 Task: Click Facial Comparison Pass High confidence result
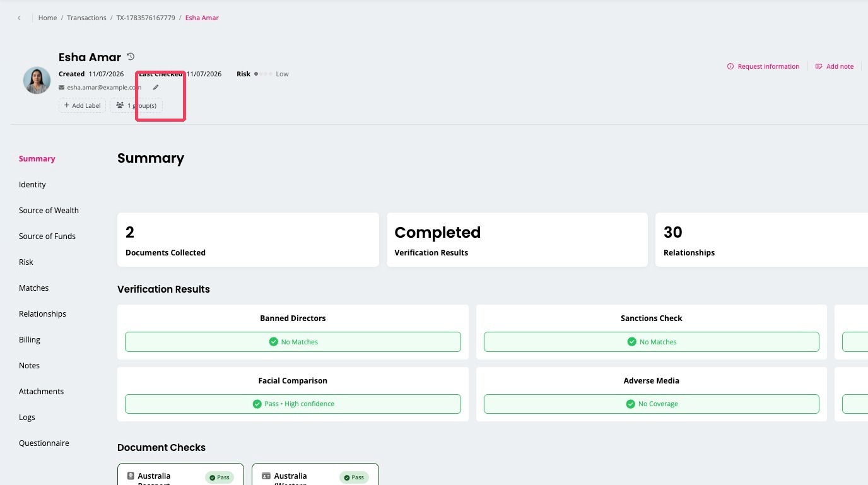293,404
